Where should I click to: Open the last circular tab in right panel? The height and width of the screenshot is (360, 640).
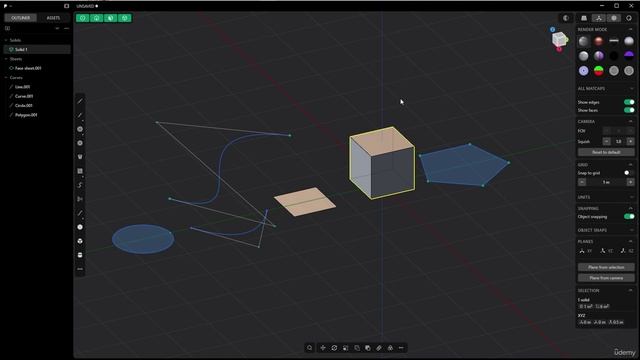[629, 18]
